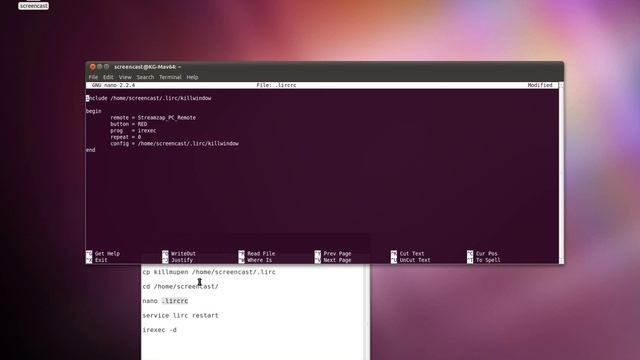Click the 'Prev Page' nano shortcut

333,253
